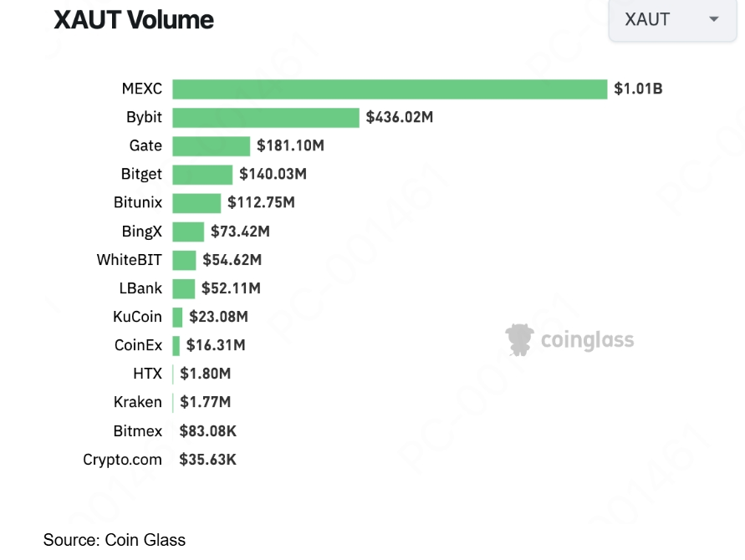This screenshot has height=560, width=745.
Task: Click the Source: Coin Glass caption
Action: tap(115, 540)
